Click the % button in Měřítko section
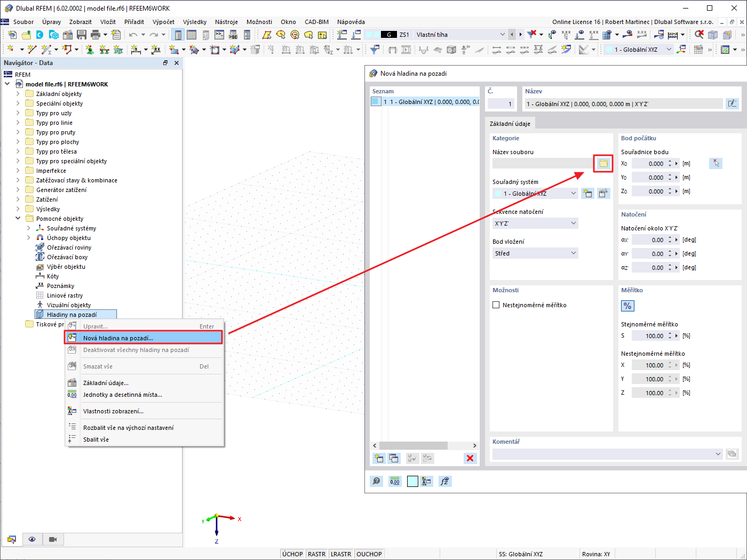The height and width of the screenshot is (560, 747). tap(627, 306)
